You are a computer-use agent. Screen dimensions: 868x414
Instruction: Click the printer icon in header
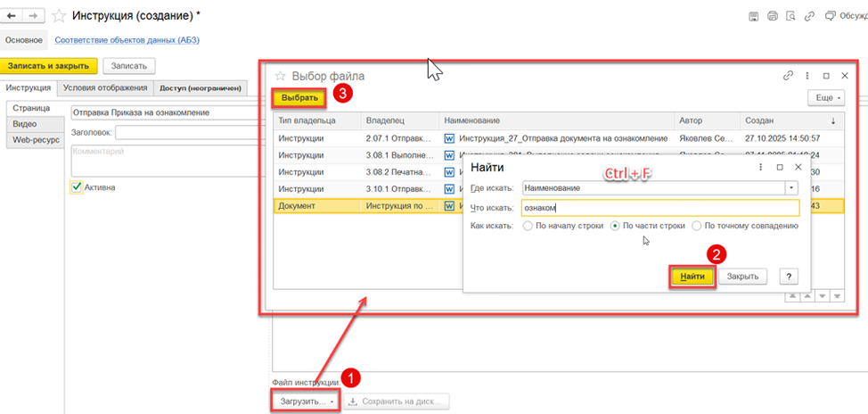[773, 16]
